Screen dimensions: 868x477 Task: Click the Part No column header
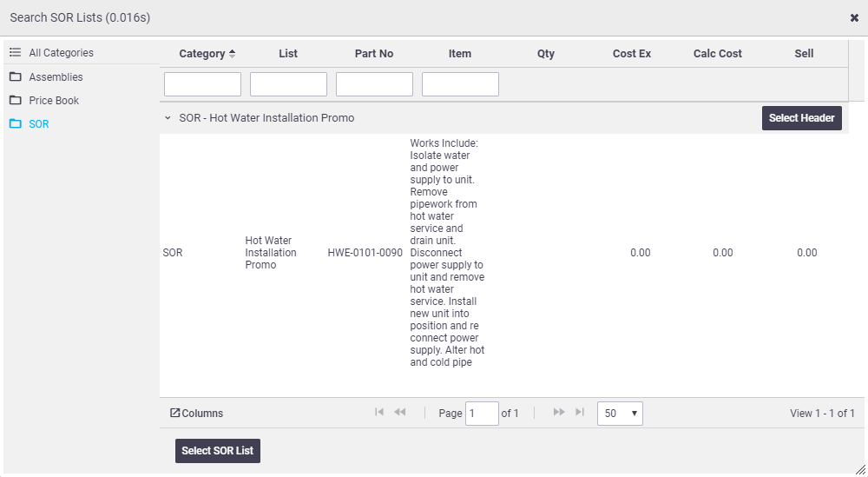[373, 54]
